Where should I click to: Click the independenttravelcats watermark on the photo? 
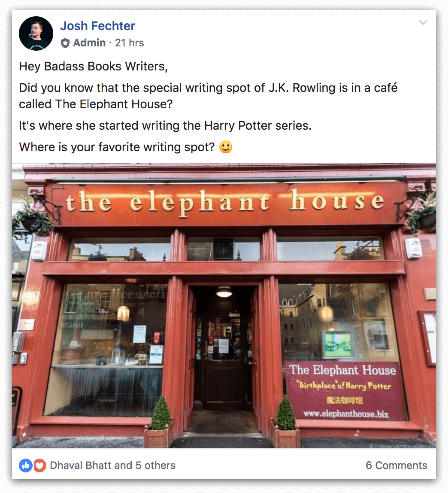coord(403,445)
